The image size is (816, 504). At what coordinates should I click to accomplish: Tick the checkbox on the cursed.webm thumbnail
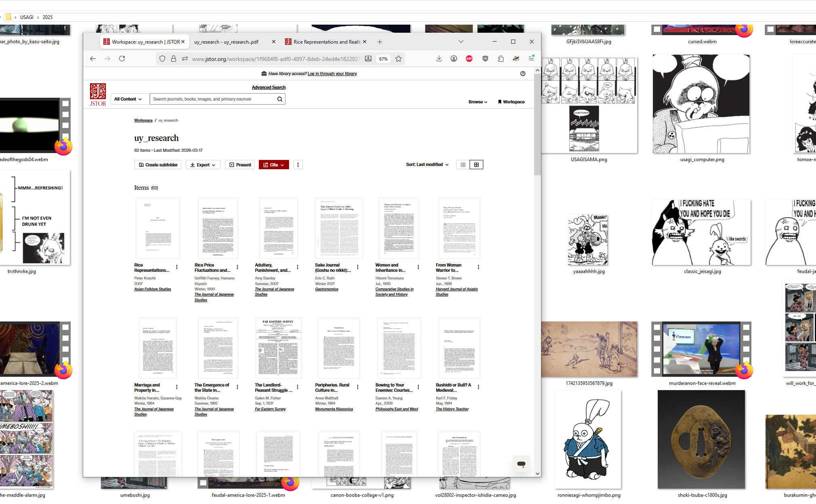click(x=657, y=29)
